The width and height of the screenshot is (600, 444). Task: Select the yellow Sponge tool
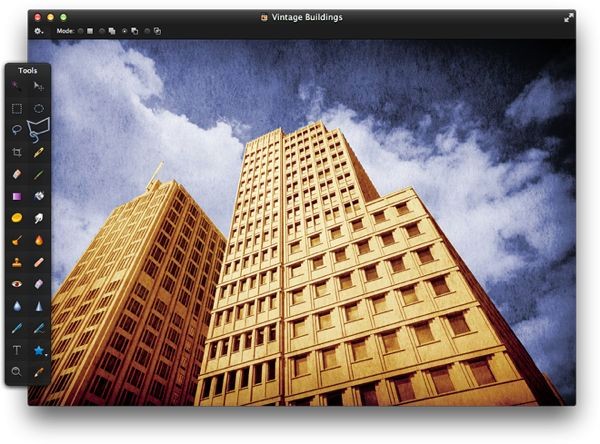(16, 218)
